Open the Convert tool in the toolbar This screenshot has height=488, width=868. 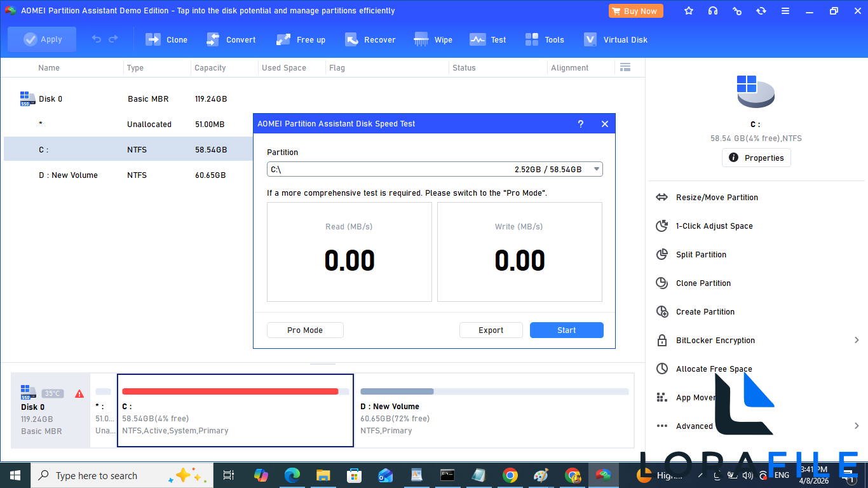pyautogui.click(x=231, y=39)
